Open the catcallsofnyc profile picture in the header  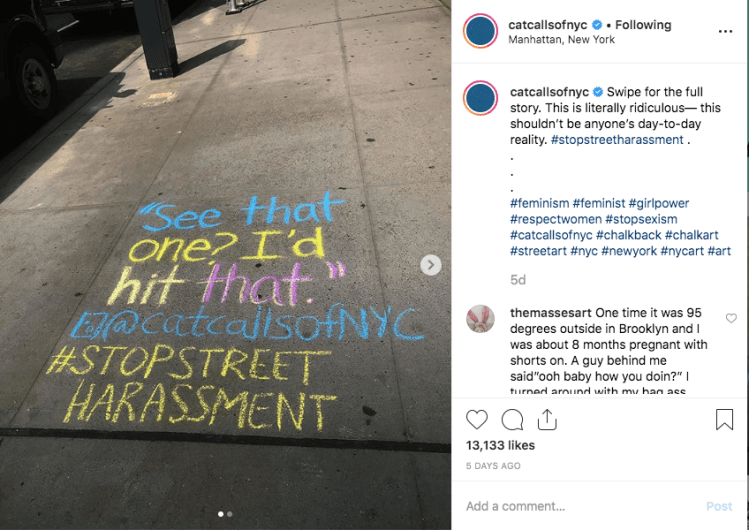(481, 31)
